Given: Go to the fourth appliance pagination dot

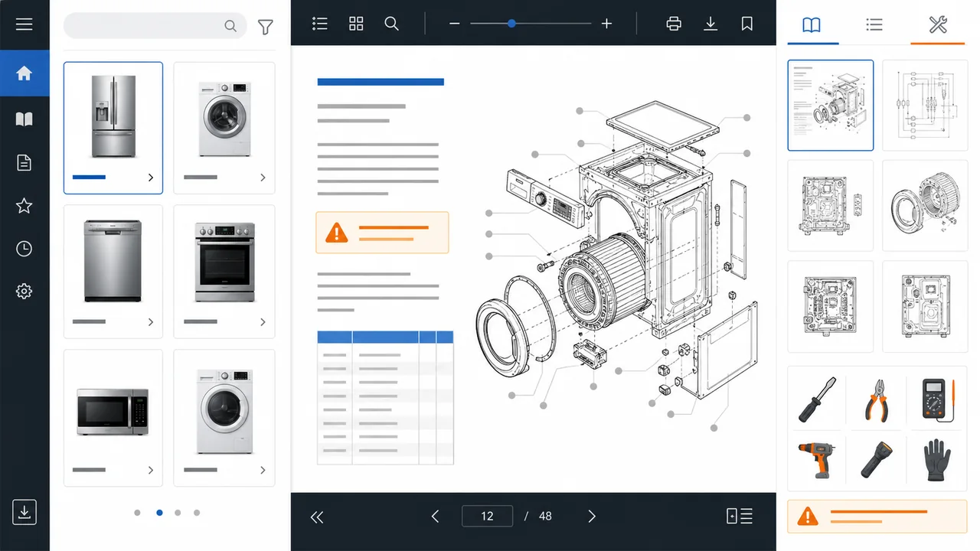Looking at the screenshot, I should [197, 513].
